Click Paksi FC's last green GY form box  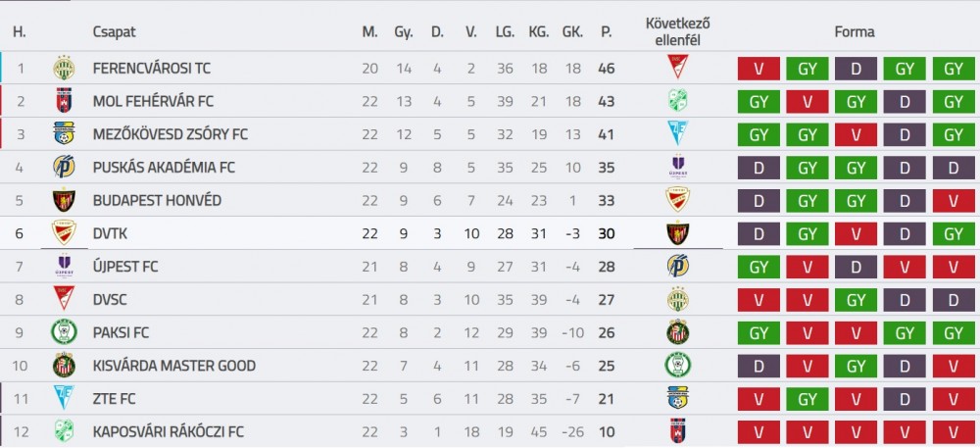954,333
